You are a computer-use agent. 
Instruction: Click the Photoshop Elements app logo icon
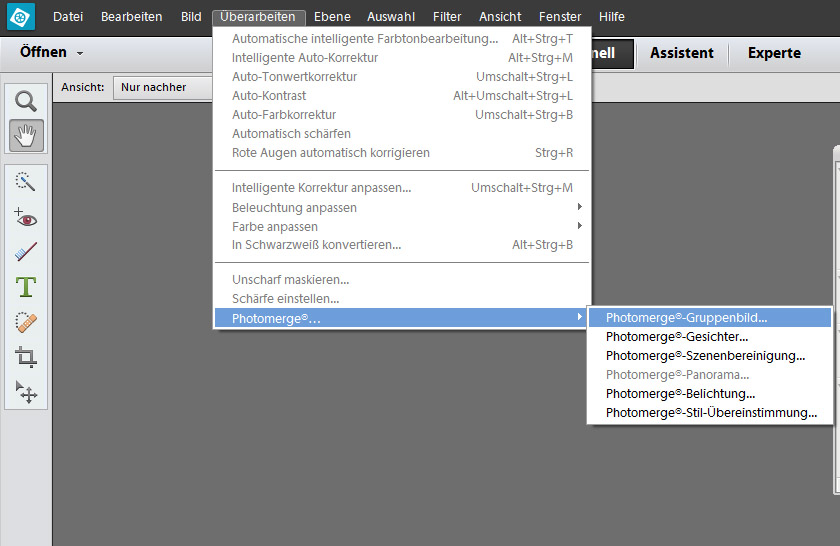point(21,17)
